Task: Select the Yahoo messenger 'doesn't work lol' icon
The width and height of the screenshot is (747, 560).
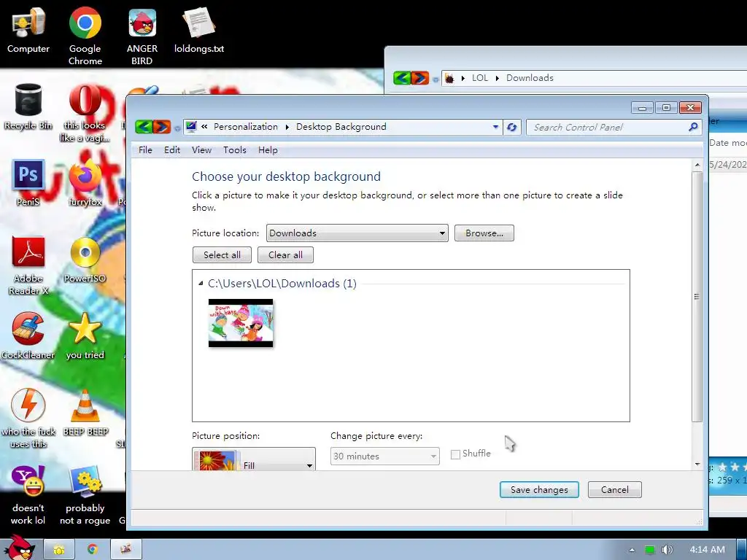Action: tap(28, 495)
